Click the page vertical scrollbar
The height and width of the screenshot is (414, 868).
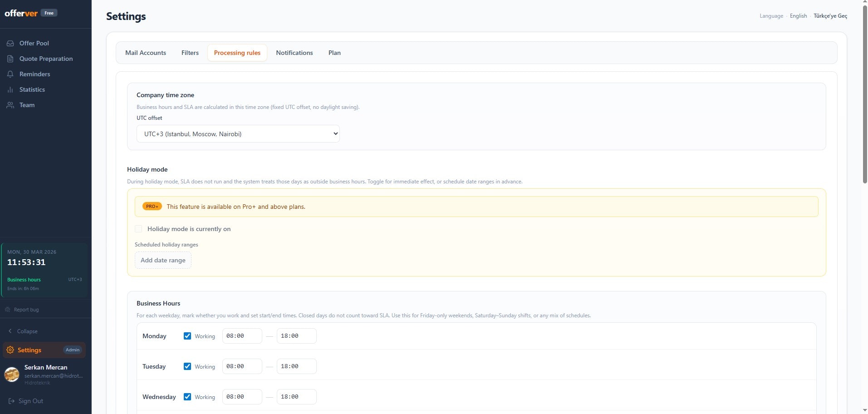pos(864,94)
